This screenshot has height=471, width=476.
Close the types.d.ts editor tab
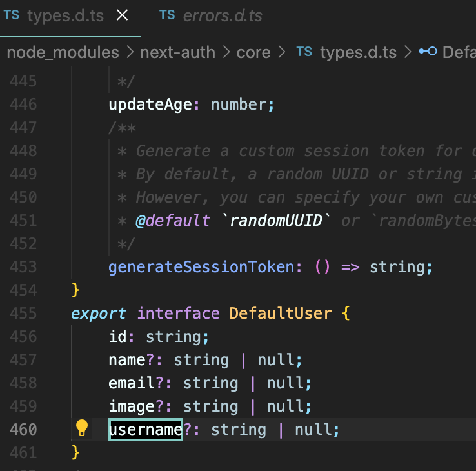coord(122,16)
